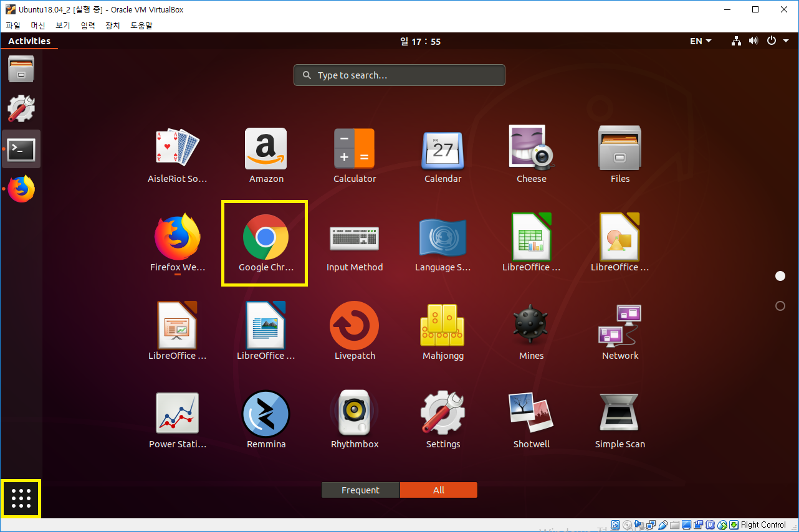Image resolution: width=799 pixels, height=532 pixels.
Task: Select the hollow second page indicator dot
Action: (780, 306)
